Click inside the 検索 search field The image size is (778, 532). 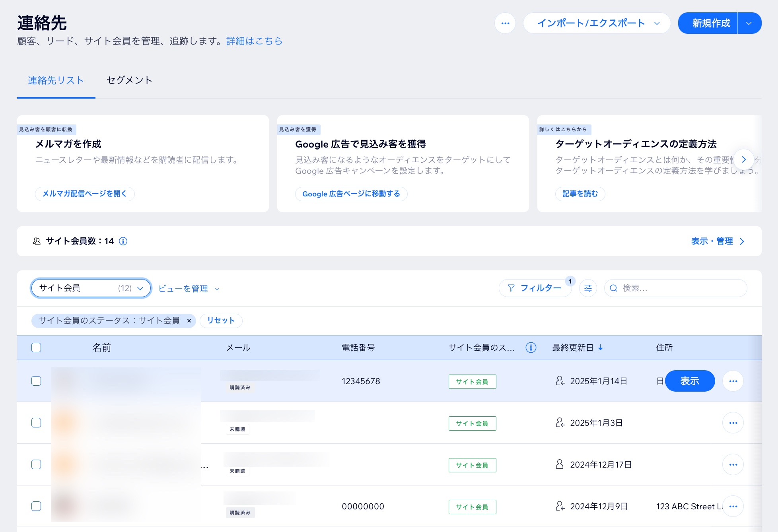pyautogui.click(x=676, y=288)
